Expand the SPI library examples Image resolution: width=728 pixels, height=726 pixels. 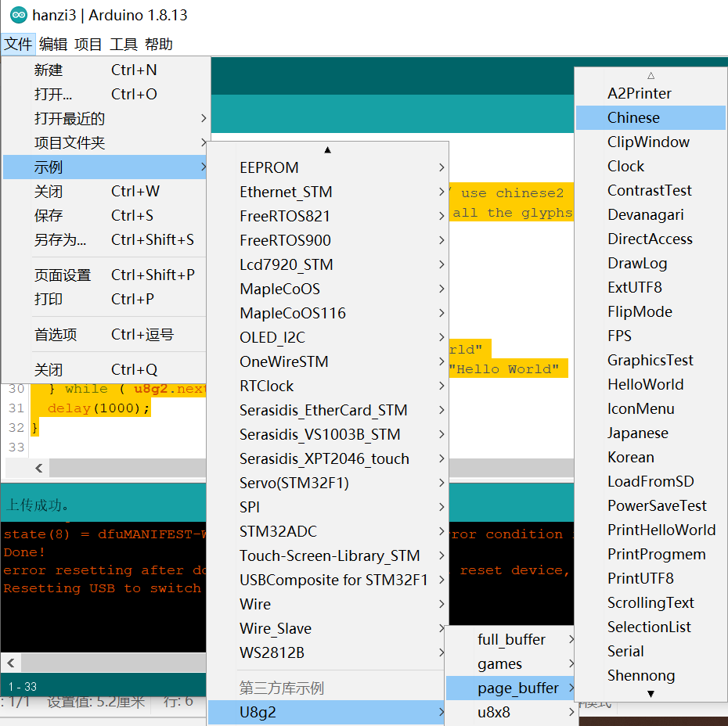(x=249, y=507)
